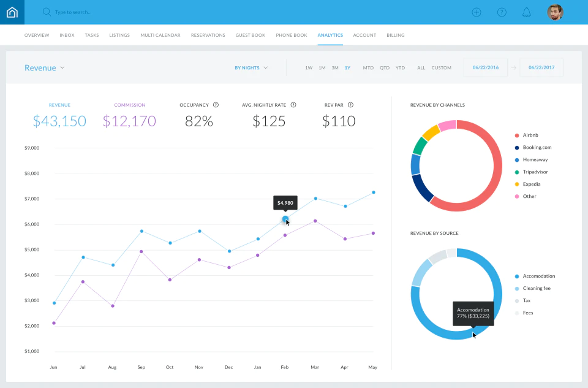Viewport: 588px width, 388px height.
Task: Open the Phone Book tab
Action: 292,35
